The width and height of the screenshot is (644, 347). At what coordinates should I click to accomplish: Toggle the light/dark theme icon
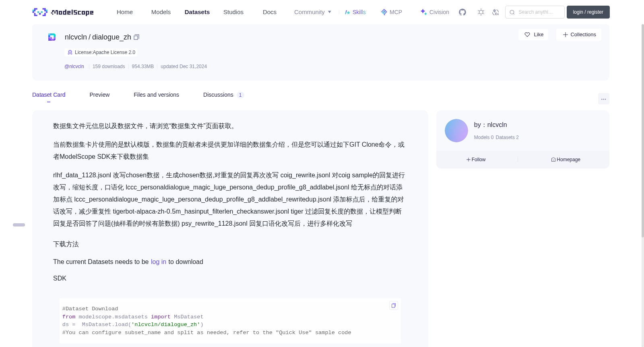[x=481, y=12]
